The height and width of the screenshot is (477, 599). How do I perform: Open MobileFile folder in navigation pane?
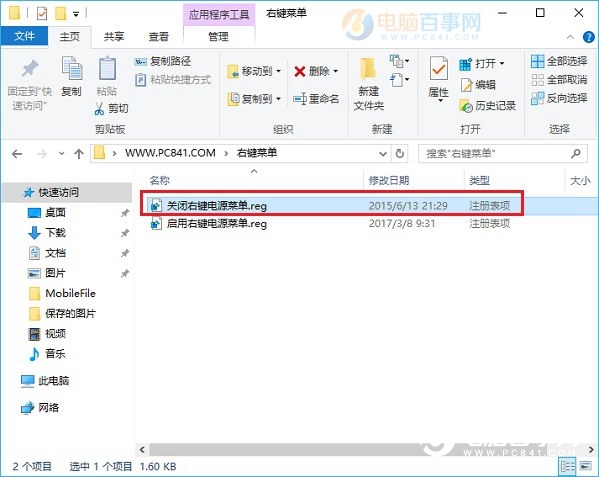(70, 293)
